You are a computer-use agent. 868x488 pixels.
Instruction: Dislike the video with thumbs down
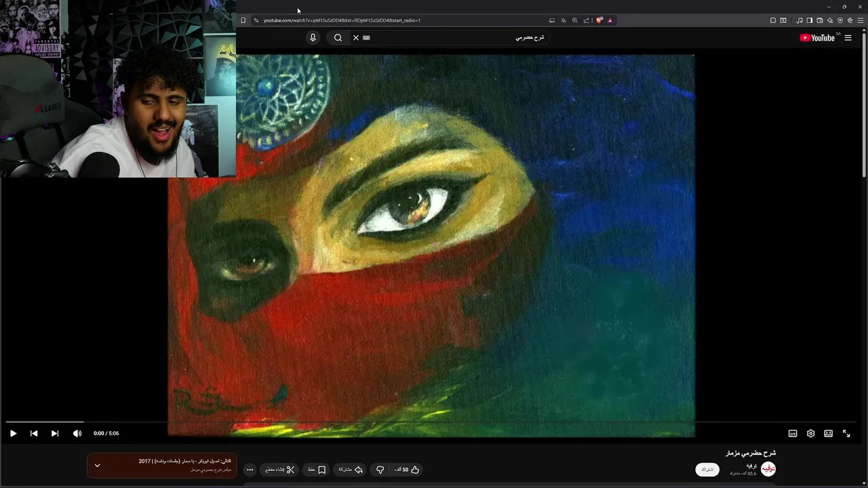click(380, 469)
